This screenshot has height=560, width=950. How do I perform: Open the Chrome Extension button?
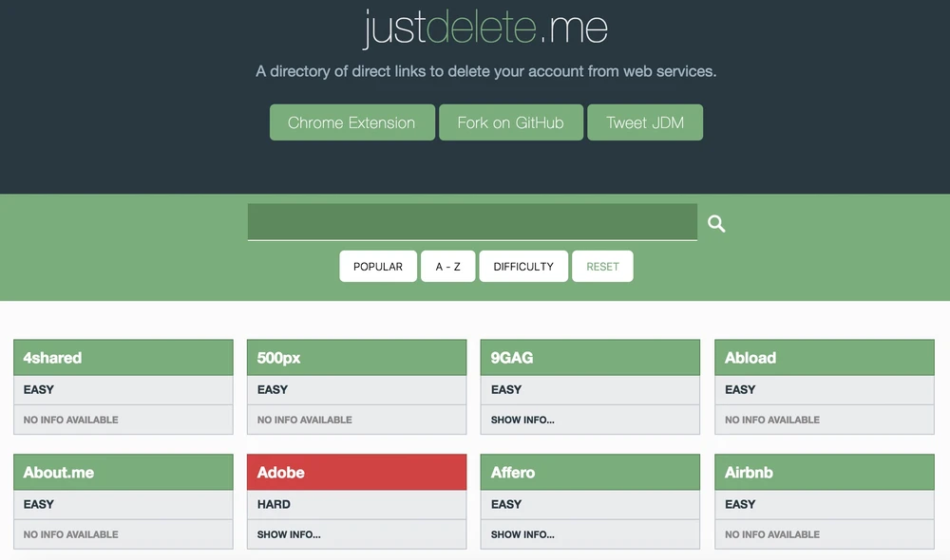tap(351, 122)
